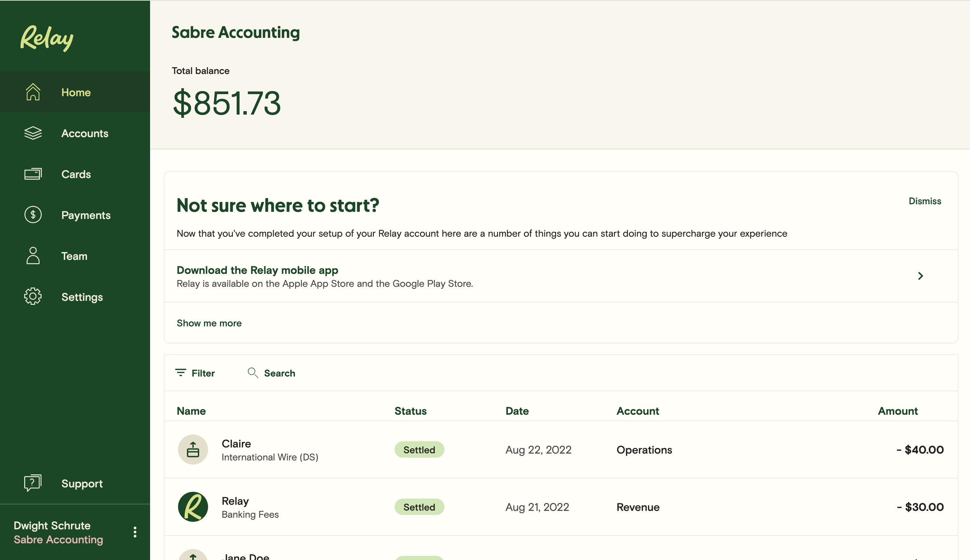Image resolution: width=970 pixels, height=560 pixels.
Task: Click the Accounts layers icon
Action: pyautogui.click(x=33, y=133)
